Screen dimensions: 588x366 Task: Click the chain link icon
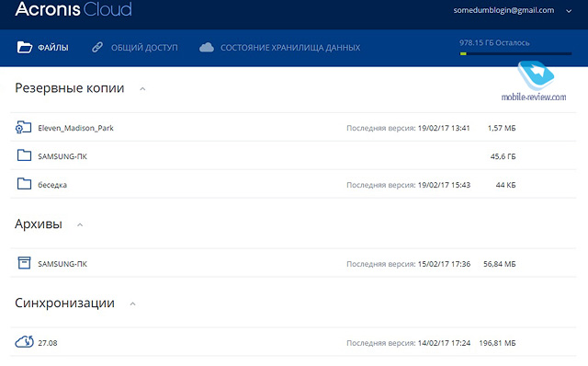click(97, 47)
